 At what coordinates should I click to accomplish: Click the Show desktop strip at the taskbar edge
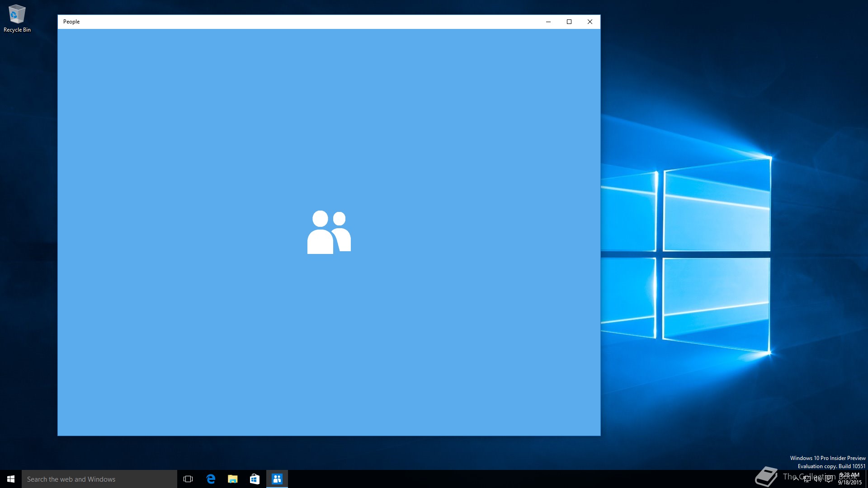pyautogui.click(x=867, y=479)
